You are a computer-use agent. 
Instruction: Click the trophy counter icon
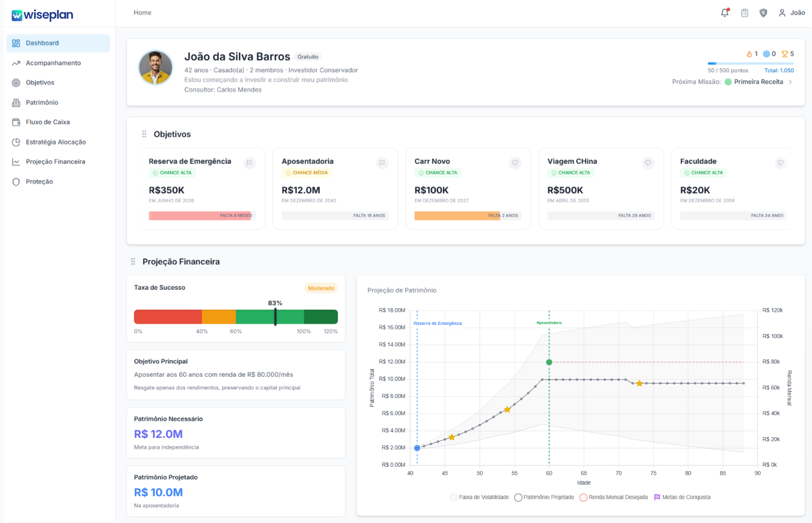(785, 54)
